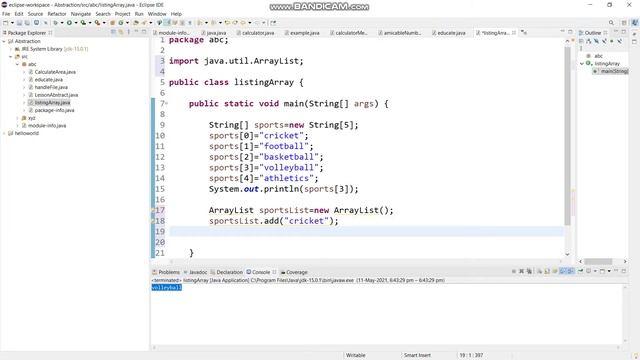Viewport: 640px width, 360px height.
Task: Collapse the abc package node
Action: (x=18, y=64)
